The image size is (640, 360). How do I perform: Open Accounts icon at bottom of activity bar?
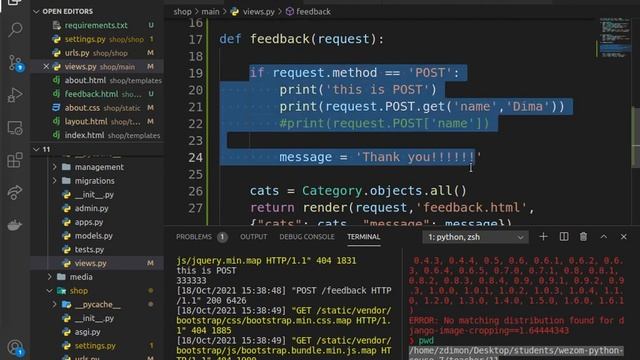(x=15, y=348)
